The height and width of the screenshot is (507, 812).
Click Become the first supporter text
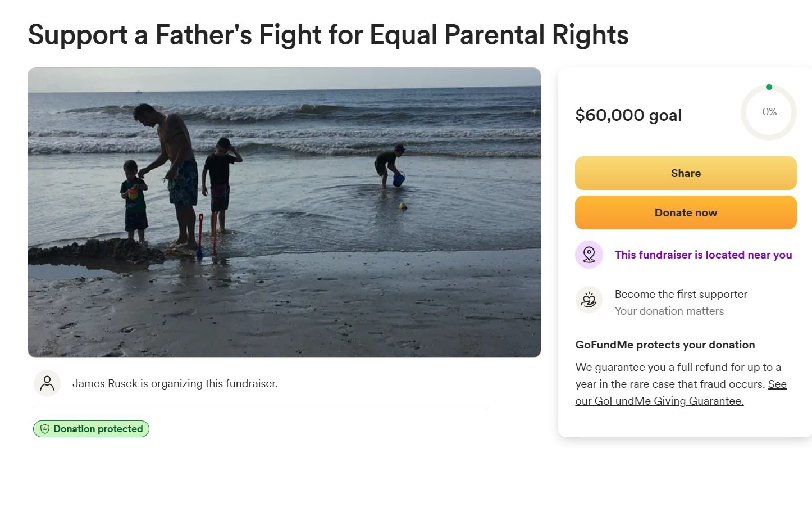coord(681,294)
